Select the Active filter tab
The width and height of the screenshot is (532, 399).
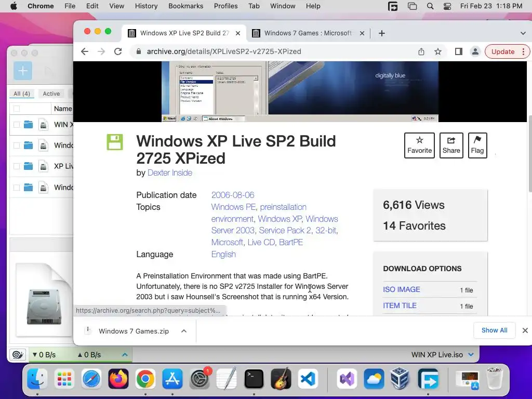coord(51,94)
